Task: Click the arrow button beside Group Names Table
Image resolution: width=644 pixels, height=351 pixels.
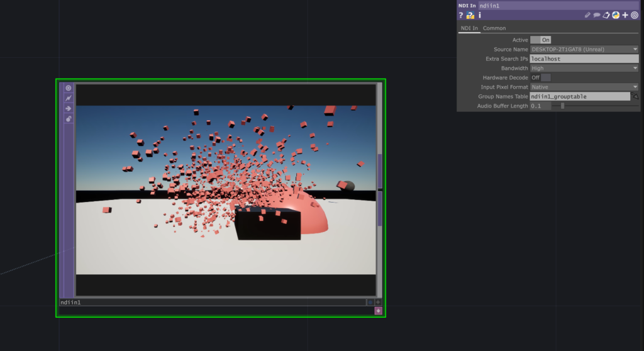Action: (635, 97)
